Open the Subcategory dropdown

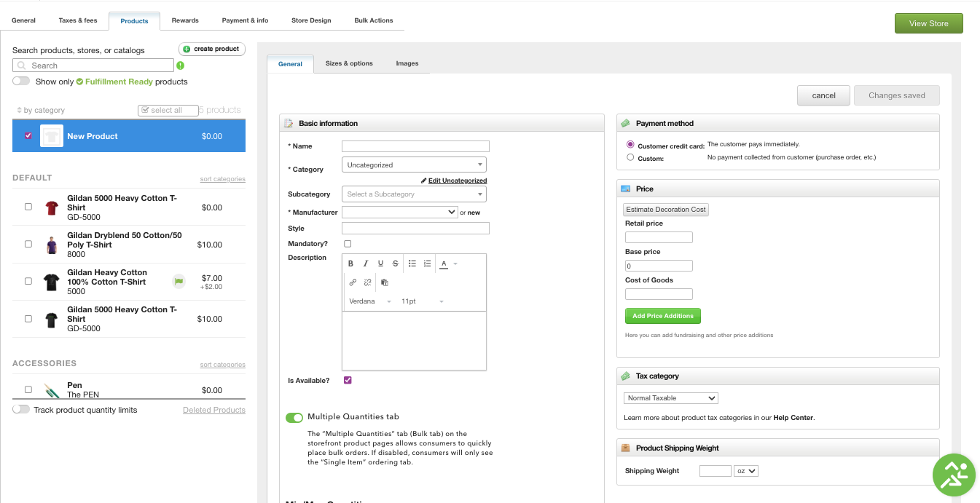[x=414, y=194]
